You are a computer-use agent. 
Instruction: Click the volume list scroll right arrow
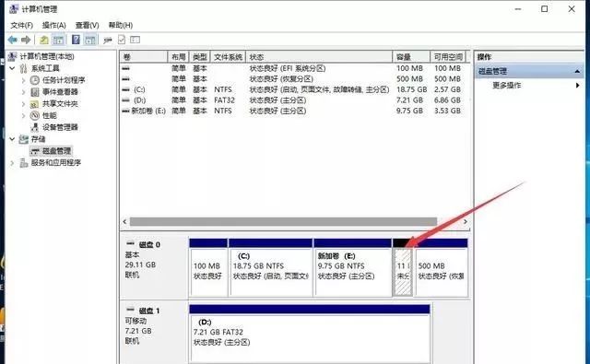[466, 221]
